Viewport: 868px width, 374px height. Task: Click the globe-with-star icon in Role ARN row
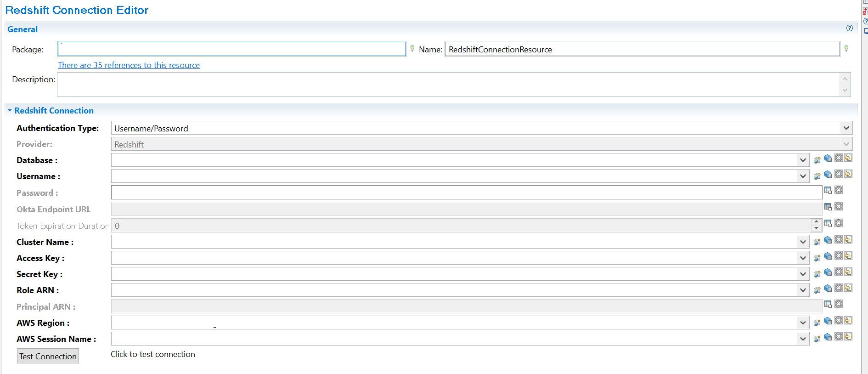coord(817,290)
